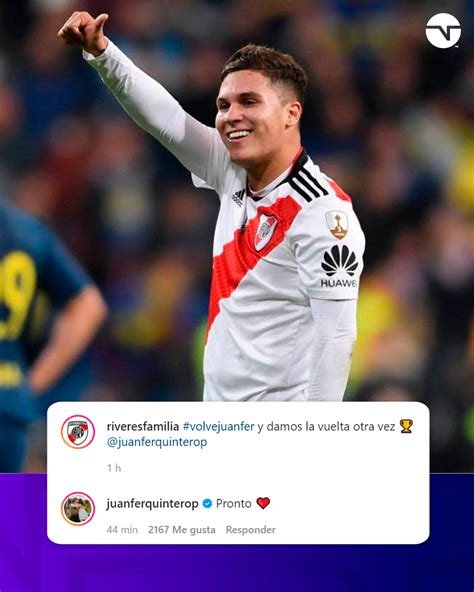Click the Adidas logo on the white jersey

[x=238, y=198]
